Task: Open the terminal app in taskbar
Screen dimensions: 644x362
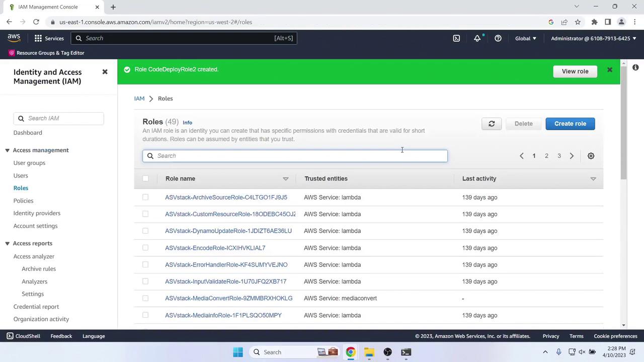Action: click(406, 352)
